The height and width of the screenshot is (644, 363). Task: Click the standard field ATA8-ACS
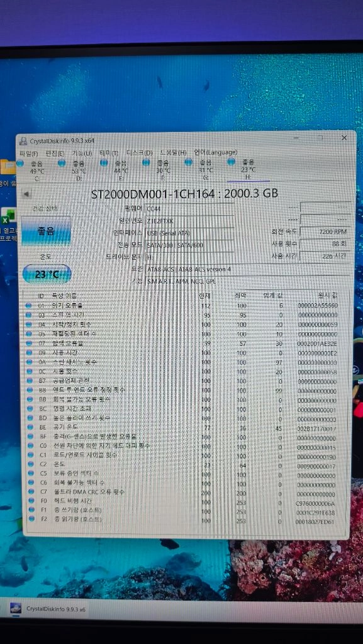249,269
